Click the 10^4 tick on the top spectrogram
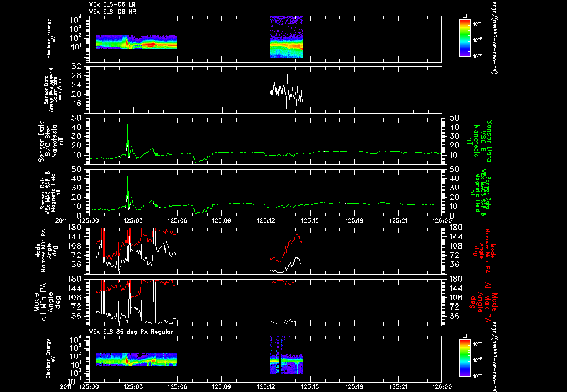Image resolution: width=567 pixels, height=392 pixels. pyautogui.click(x=75, y=19)
